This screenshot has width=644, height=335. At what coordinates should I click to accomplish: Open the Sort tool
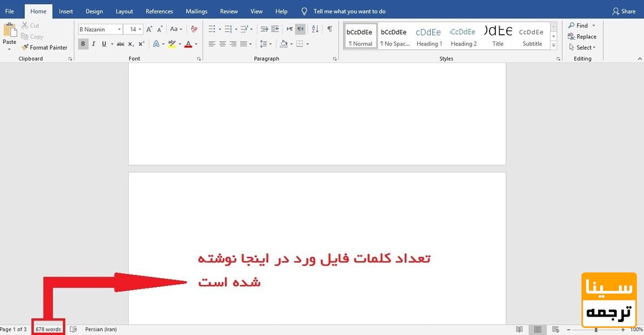315,29
